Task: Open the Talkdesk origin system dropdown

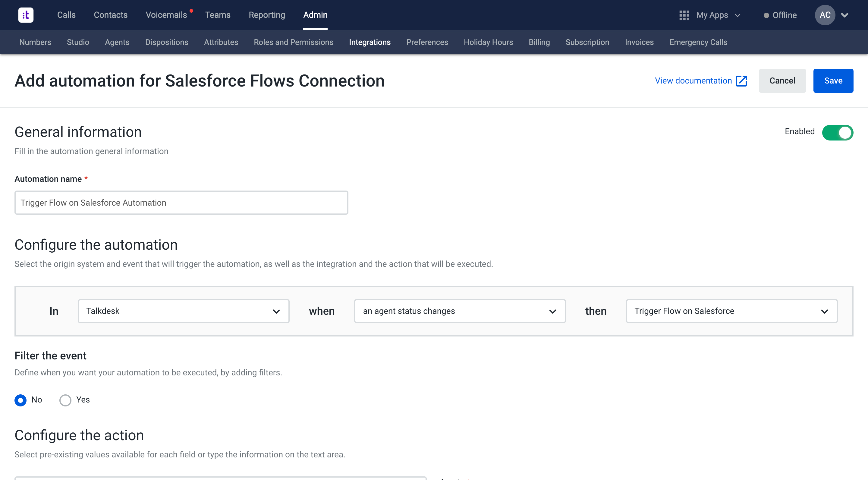Action: (183, 311)
